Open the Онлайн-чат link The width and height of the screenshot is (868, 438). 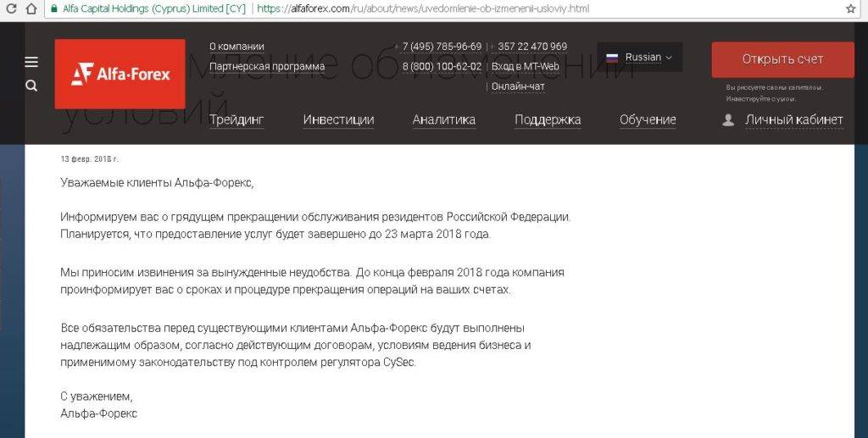518,86
